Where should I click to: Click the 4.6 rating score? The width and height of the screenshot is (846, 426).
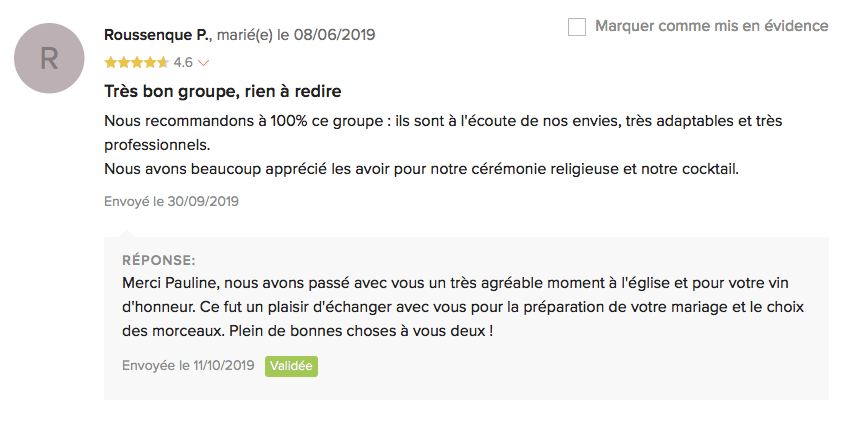pos(183,62)
